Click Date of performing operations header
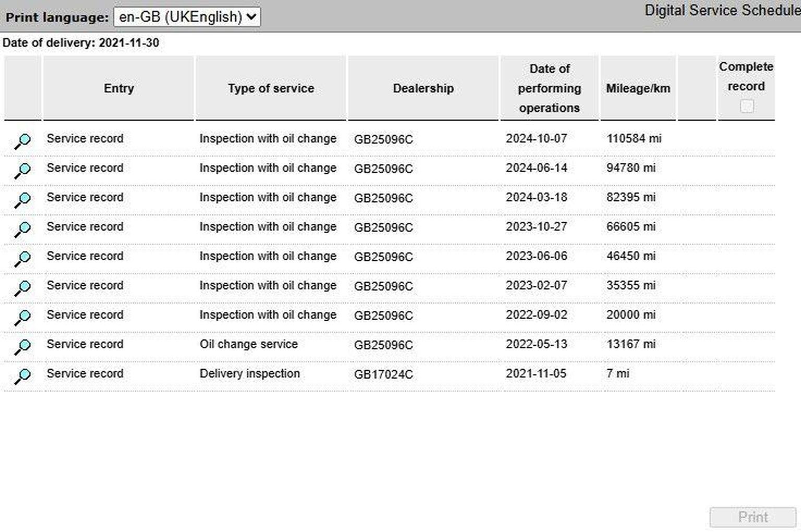 pos(549,88)
